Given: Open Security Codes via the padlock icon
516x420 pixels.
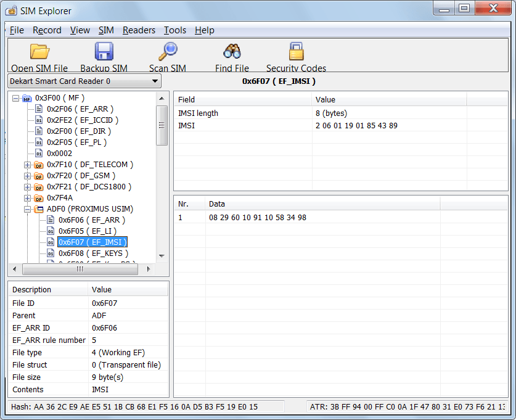Looking at the screenshot, I should click(x=295, y=51).
